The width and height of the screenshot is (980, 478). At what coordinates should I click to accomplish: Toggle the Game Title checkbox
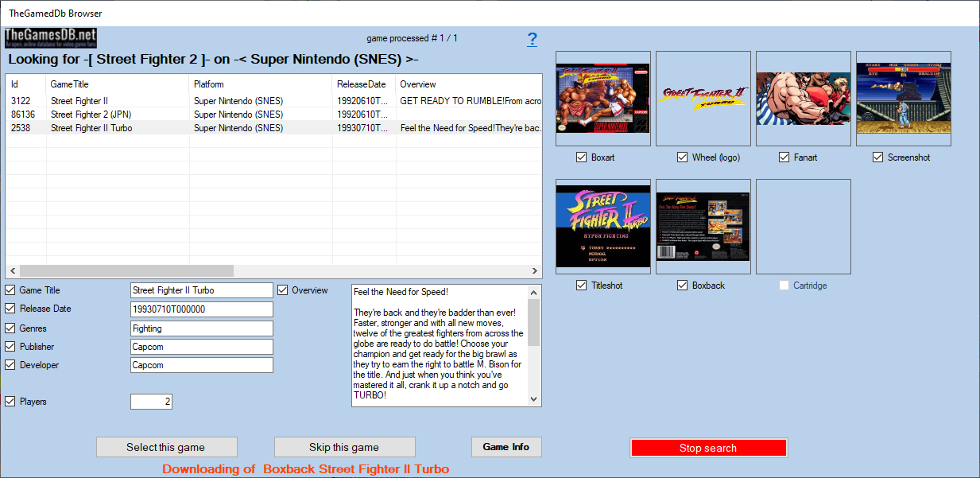point(10,290)
